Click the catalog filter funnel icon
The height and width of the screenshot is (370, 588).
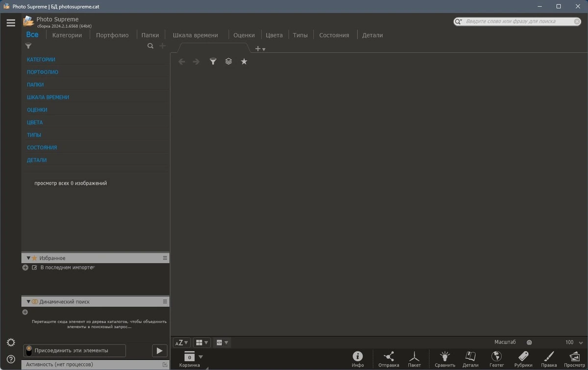pos(28,46)
